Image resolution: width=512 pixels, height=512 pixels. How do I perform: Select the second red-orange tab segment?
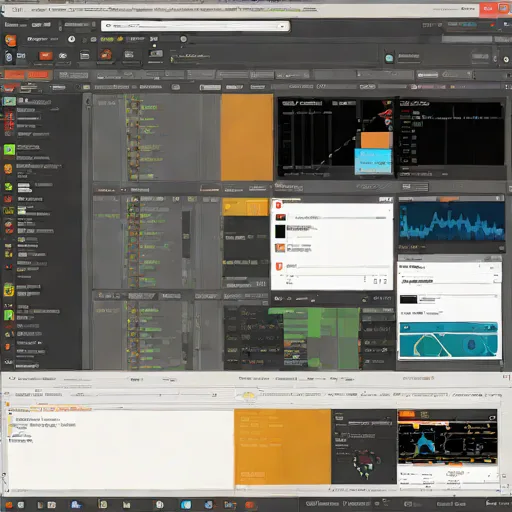tap(38, 75)
